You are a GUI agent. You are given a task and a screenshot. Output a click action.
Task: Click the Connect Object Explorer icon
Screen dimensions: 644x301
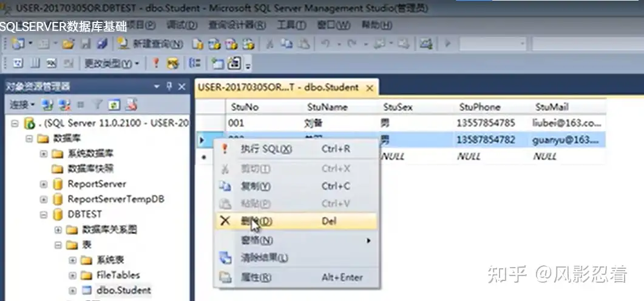47,105
